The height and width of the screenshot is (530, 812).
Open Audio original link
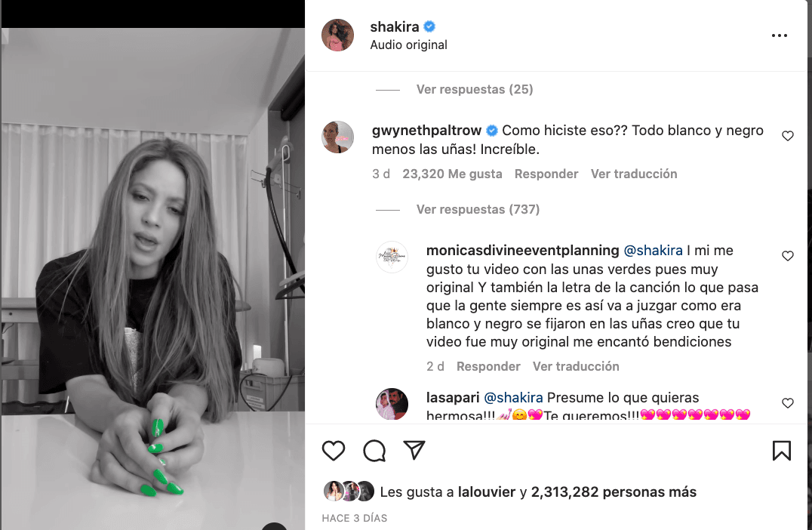click(408, 45)
